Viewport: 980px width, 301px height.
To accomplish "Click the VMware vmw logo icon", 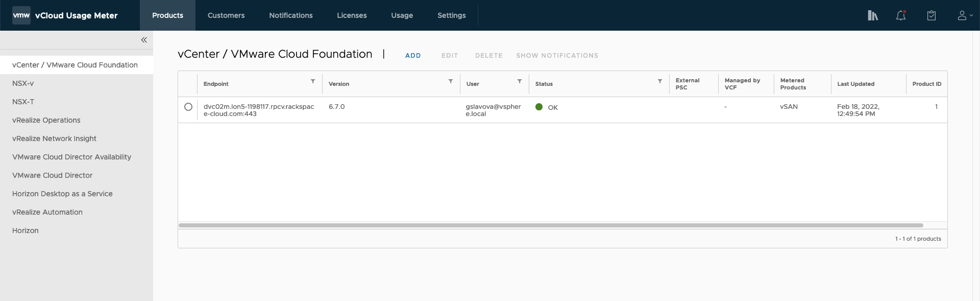I will (x=21, y=15).
